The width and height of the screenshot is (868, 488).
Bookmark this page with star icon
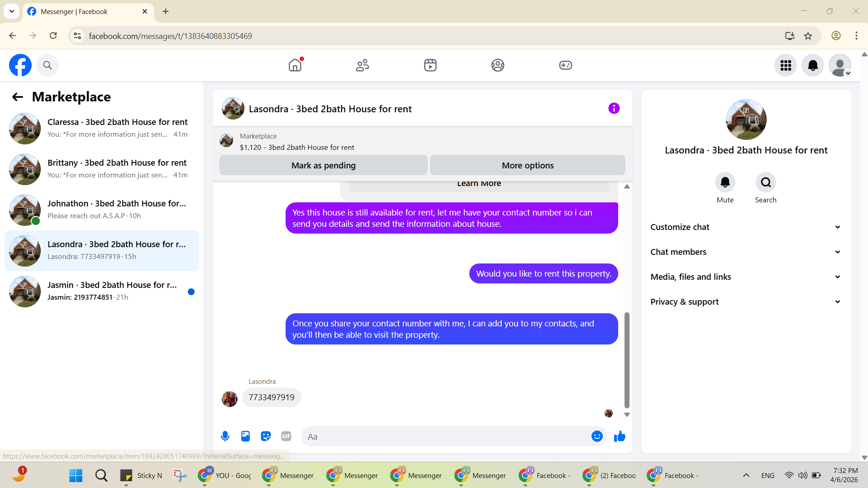pos(808,36)
